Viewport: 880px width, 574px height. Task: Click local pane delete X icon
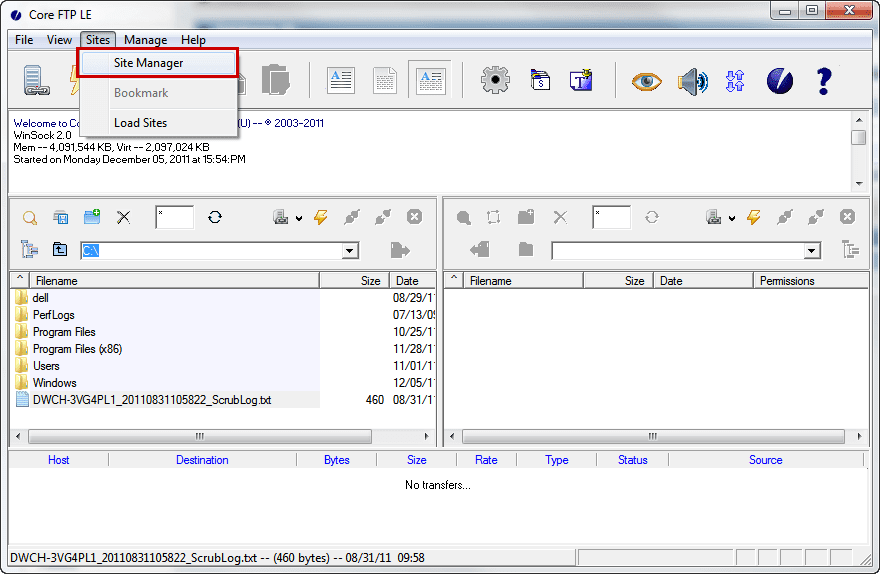[123, 217]
